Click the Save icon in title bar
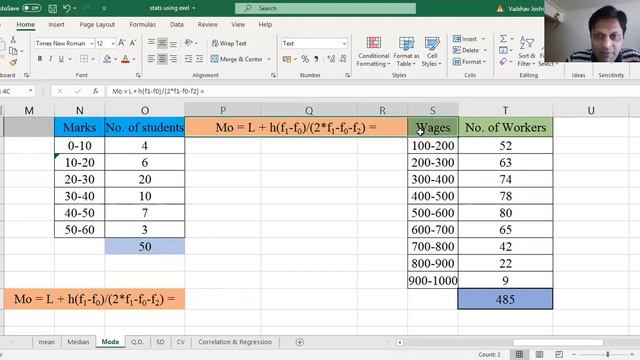Viewport: 640px width, 360px height. 53,8
